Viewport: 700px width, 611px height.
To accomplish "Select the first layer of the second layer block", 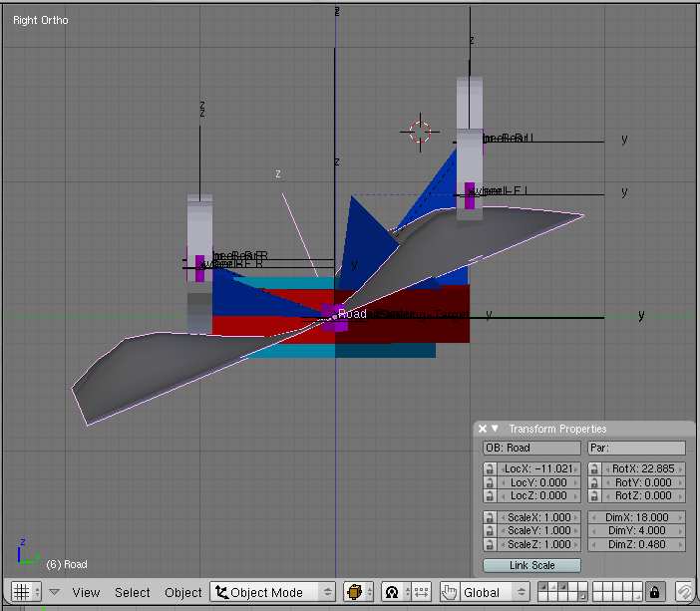I will point(597,587).
